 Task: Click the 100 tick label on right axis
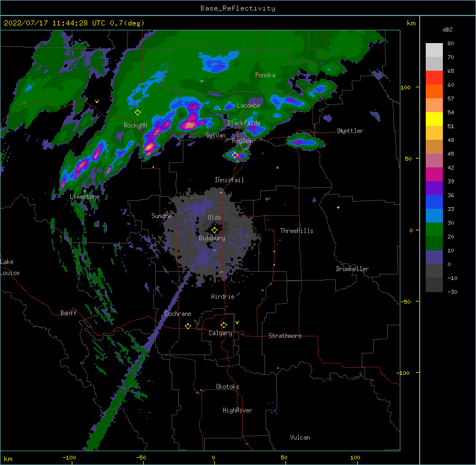click(x=405, y=87)
